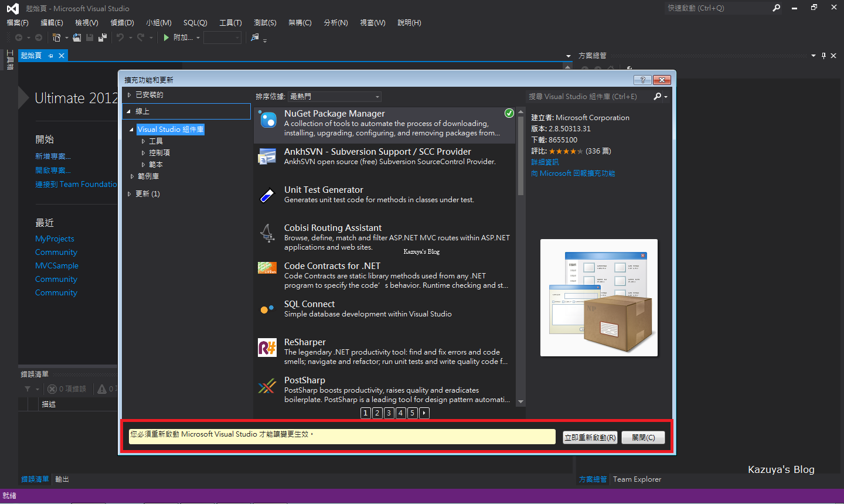Select the PostSharp extension icon
Image resolution: width=844 pixels, height=504 pixels.
tap(267, 386)
